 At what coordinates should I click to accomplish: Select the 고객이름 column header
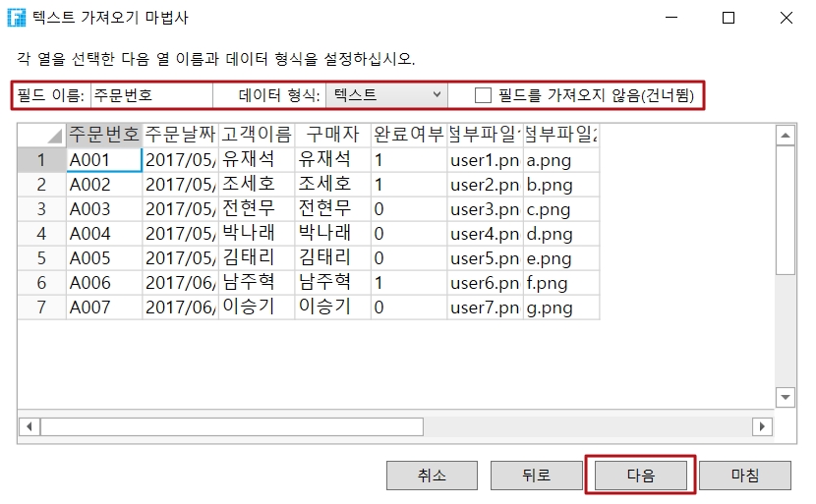[x=257, y=135]
